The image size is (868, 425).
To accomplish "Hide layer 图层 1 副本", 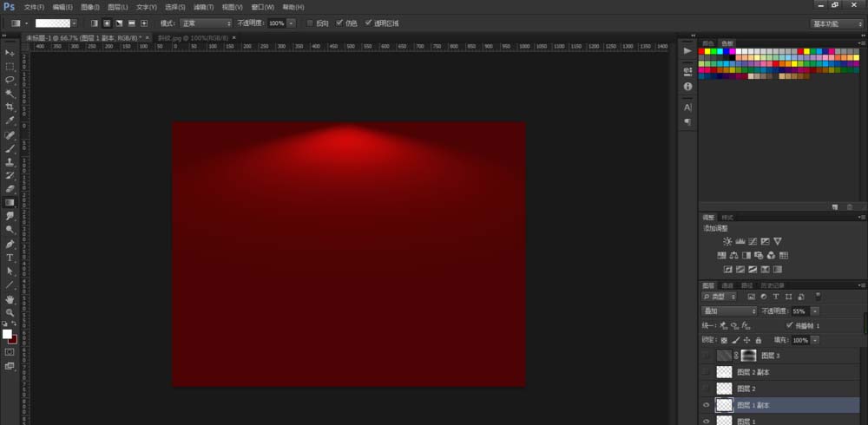I will tap(706, 406).
